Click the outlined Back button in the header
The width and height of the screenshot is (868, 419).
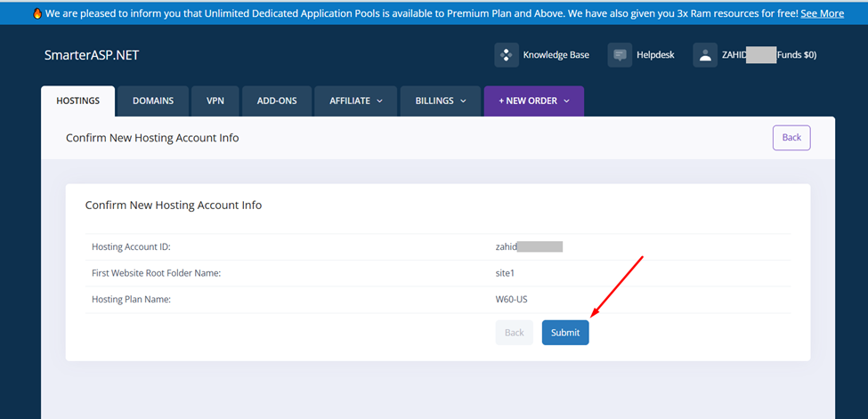(x=791, y=138)
